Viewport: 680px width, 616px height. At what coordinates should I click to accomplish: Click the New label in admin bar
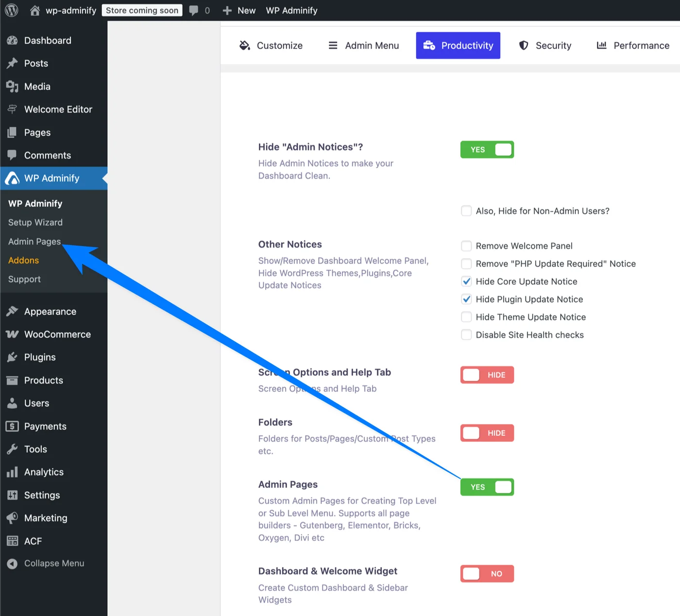pos(247,11)
